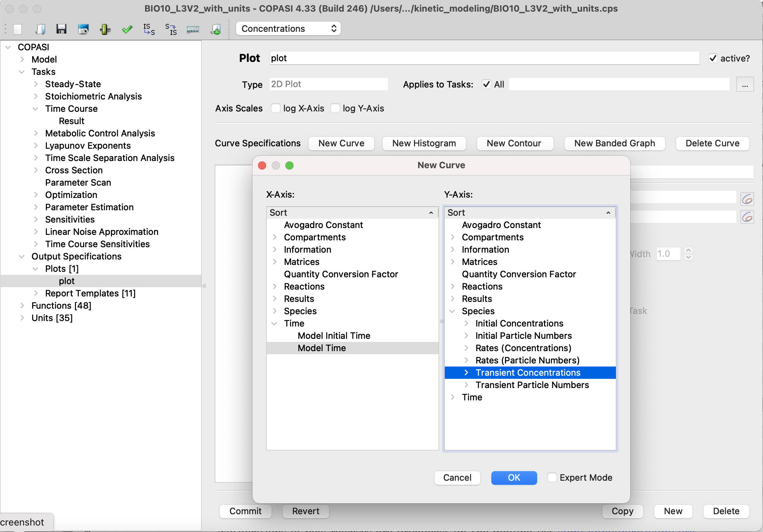The width and height of the screenshot is (763, 532).
Task: Click the capture image camera icon
Action: (x=83, y=29)
